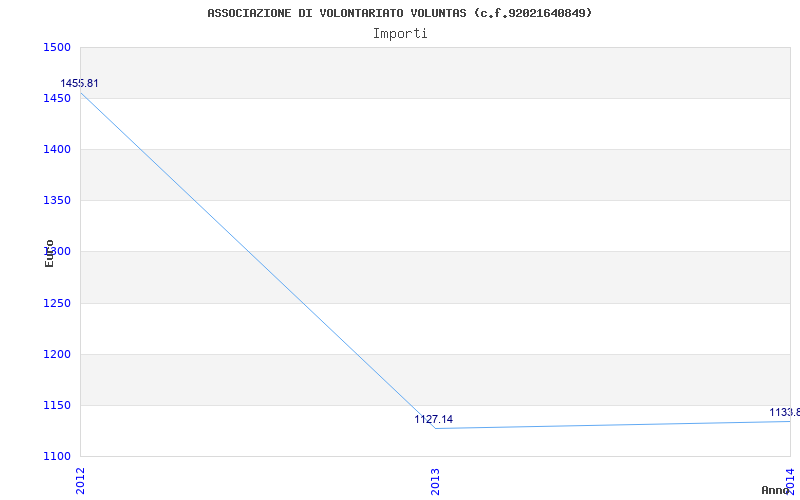
Task: Click the 1450 y-axis value
Action: coord(57,98)
